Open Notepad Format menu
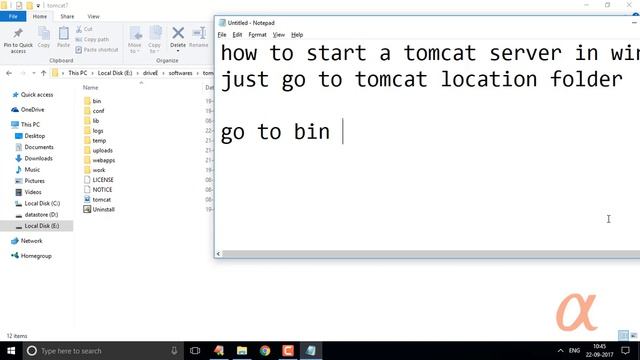 [x=258, y=35]
